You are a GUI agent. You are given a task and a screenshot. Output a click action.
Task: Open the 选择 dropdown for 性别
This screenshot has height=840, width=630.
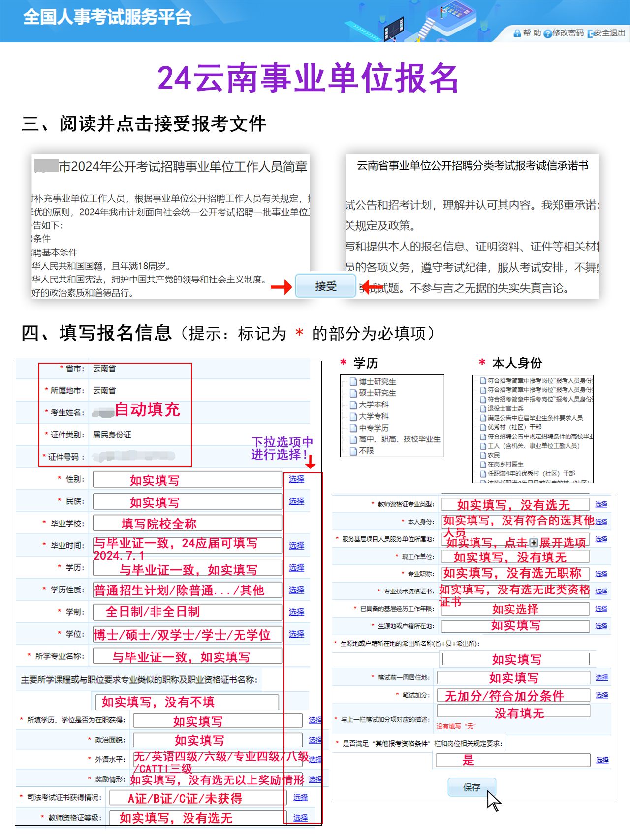pos(296,479)
